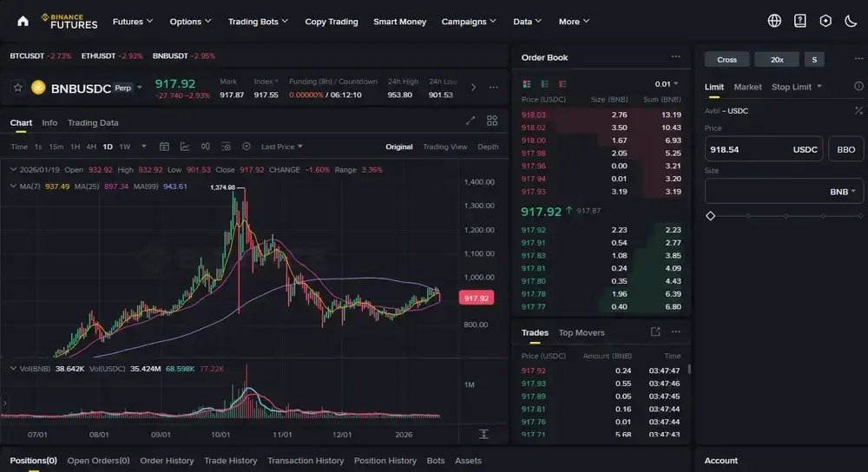Collapse the MA indicator legend row

pyautogui.click(x=13, y=187)
